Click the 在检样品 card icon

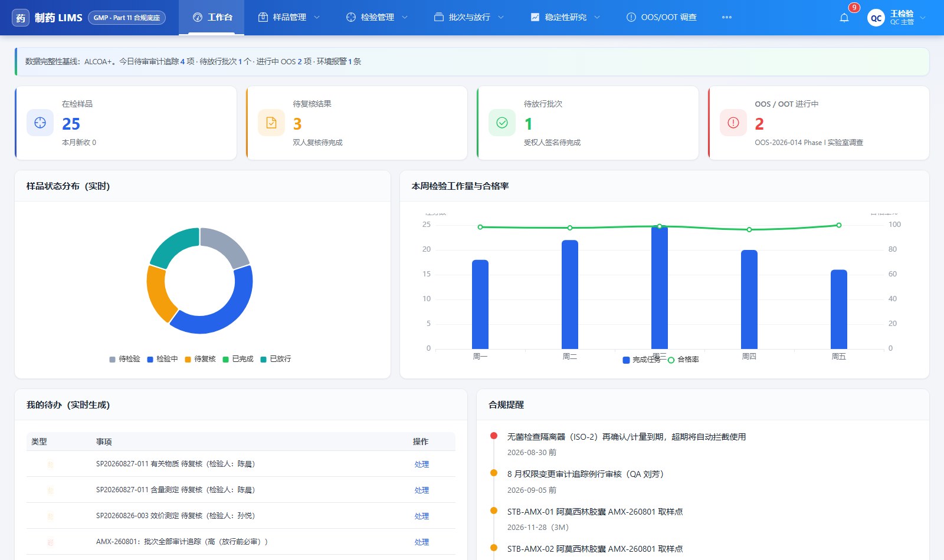click(40, 123)
